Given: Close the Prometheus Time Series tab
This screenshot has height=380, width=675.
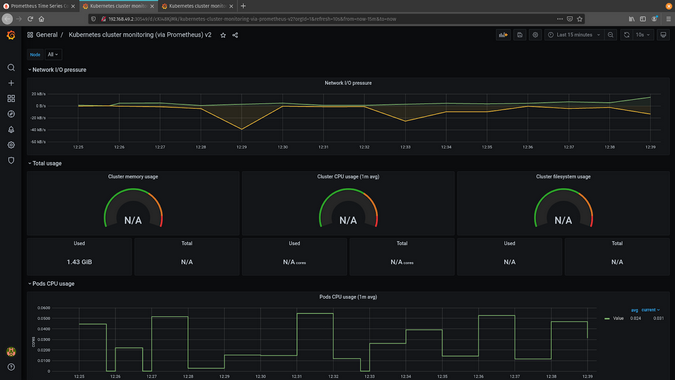Looking at the screenshot, I should click(73, 6).
